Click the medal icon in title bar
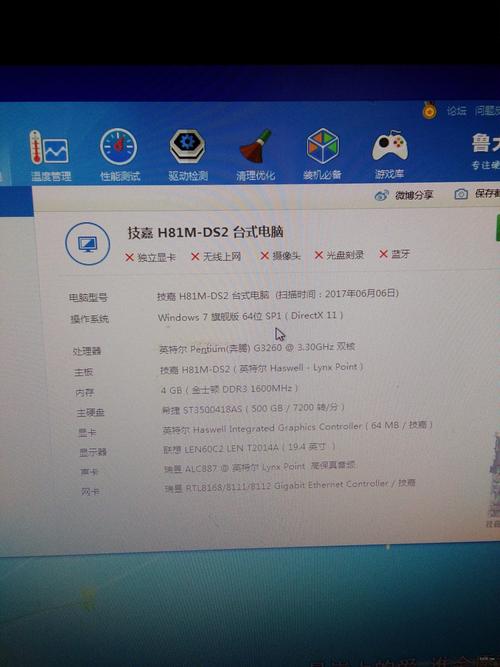Viewport: 500px width, 667px height. 429,111
